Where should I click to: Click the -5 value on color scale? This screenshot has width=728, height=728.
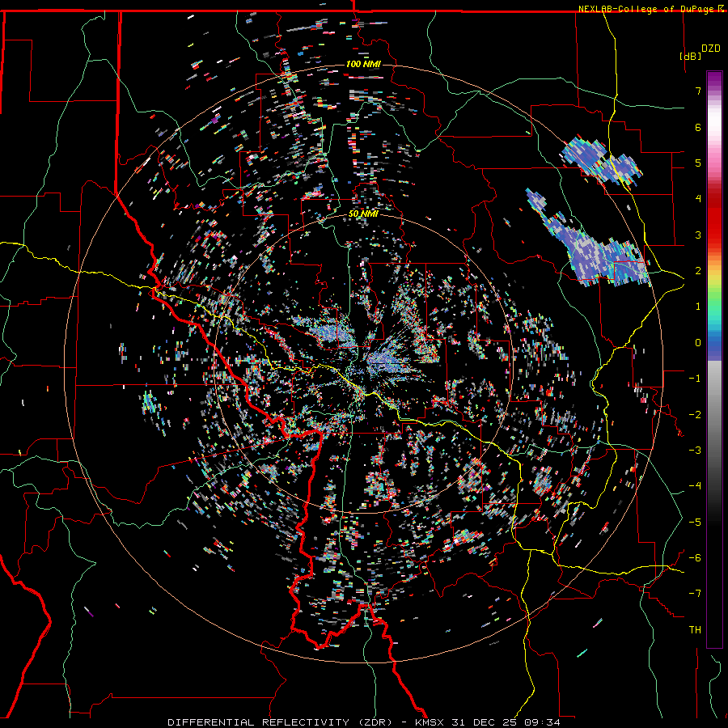tap(695, 522)
